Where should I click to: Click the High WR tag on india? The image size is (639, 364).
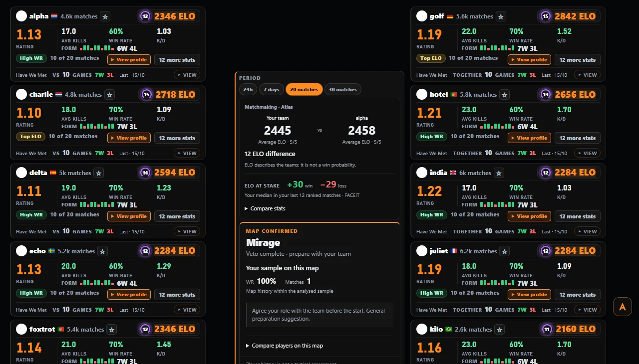point(432,215)
